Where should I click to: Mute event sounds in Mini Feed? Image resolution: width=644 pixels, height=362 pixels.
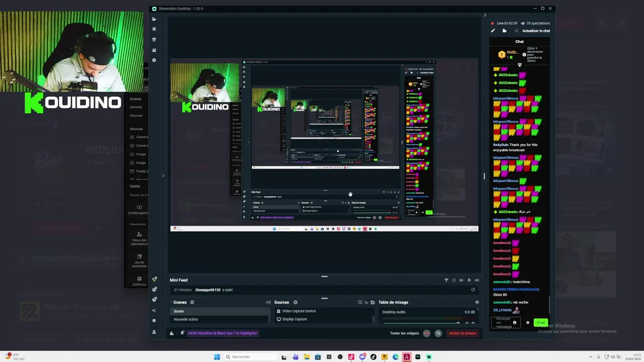click(x=477, y=280)
